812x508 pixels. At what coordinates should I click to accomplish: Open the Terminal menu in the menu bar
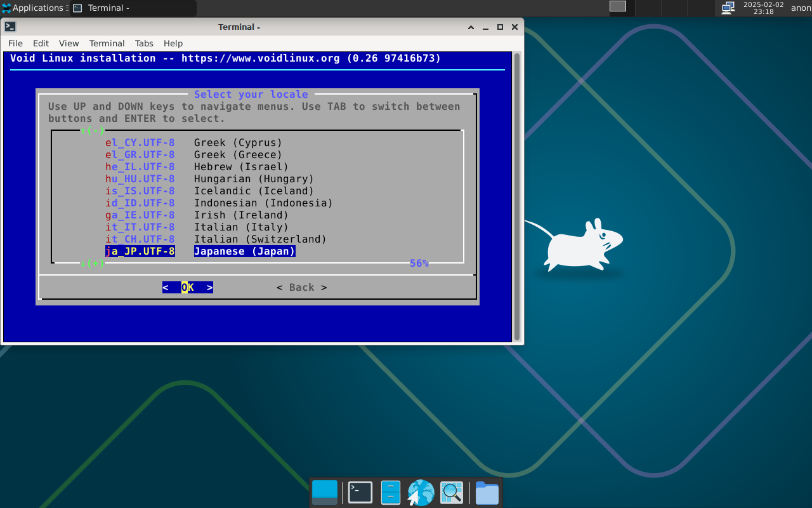pos(107,43)
